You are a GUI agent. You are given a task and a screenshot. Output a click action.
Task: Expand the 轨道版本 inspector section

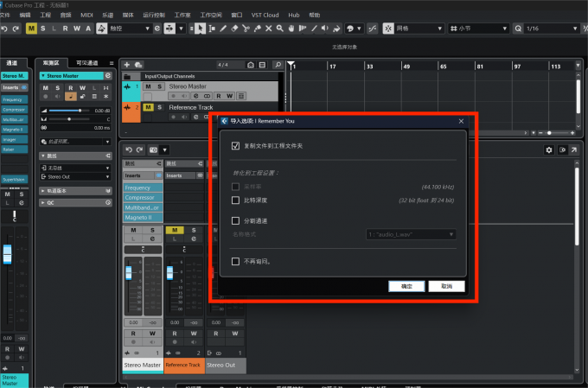coord(75,191)
